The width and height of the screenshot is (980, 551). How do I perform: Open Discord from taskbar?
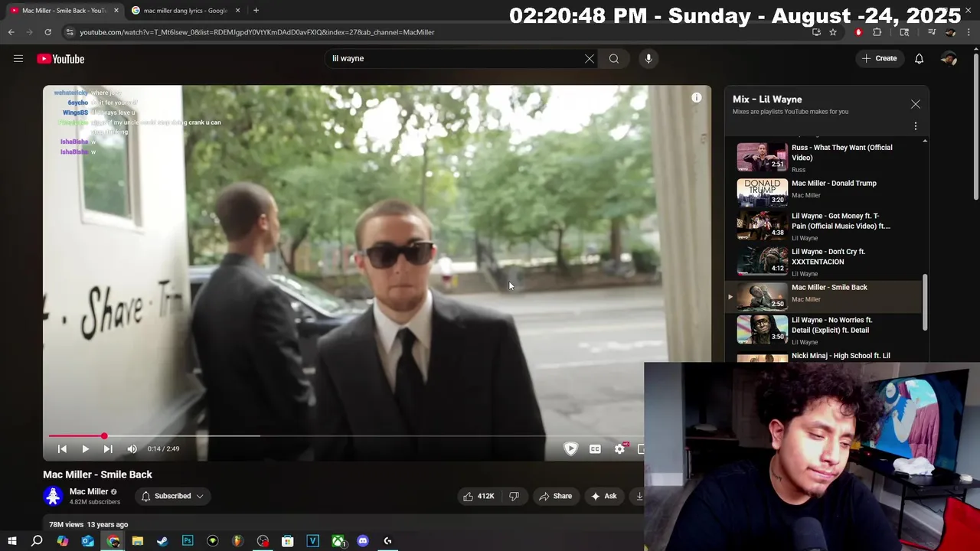tap(363, 541)
